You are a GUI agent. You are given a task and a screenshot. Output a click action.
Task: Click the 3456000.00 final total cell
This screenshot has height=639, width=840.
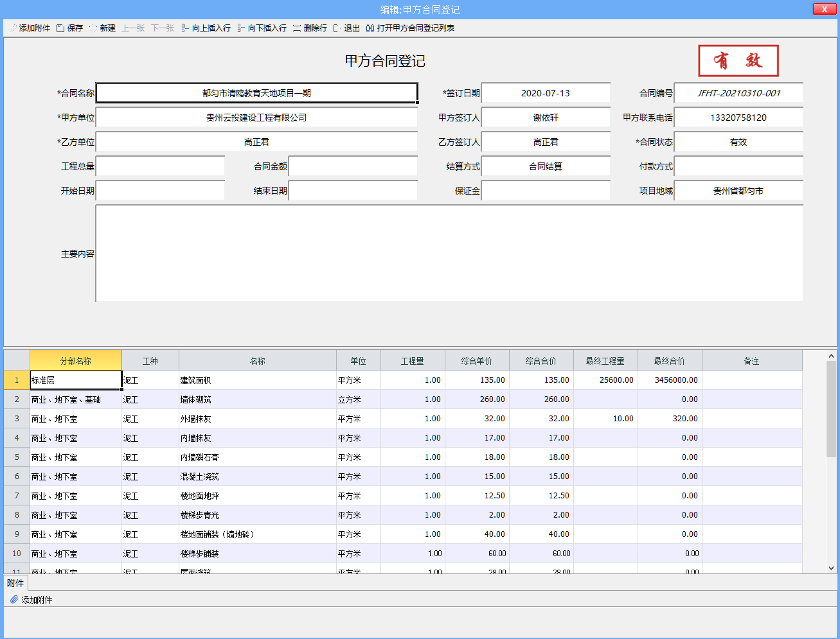(670, 380)
